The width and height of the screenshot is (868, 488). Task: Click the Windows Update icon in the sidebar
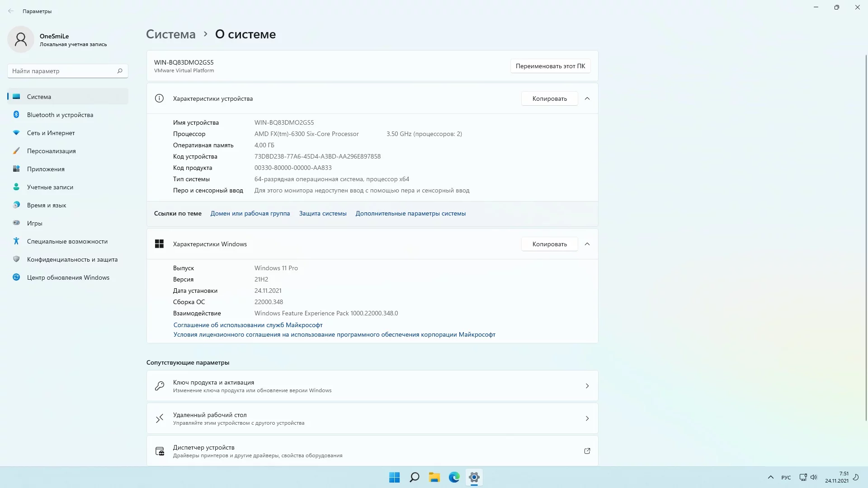tap(16, 277)
